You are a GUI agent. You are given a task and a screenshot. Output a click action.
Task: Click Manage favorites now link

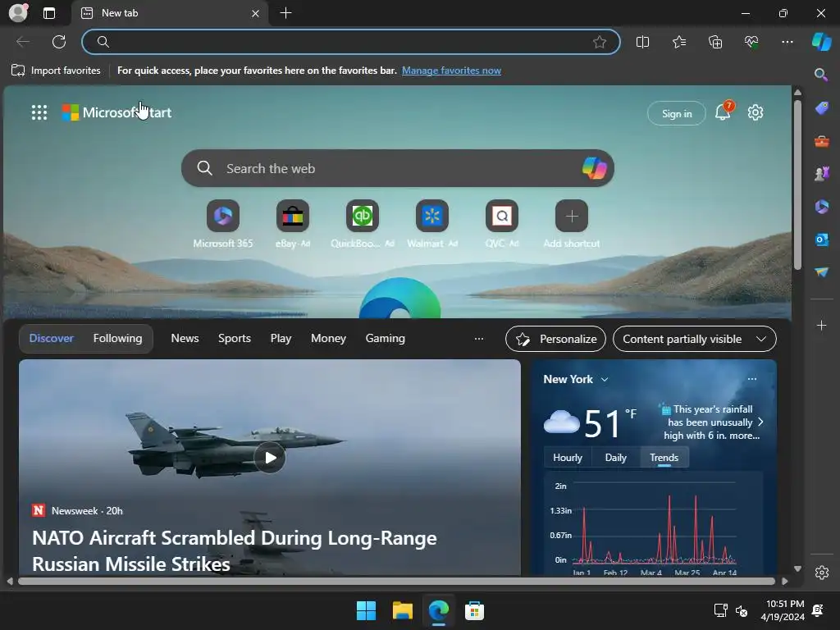point(452,71)
